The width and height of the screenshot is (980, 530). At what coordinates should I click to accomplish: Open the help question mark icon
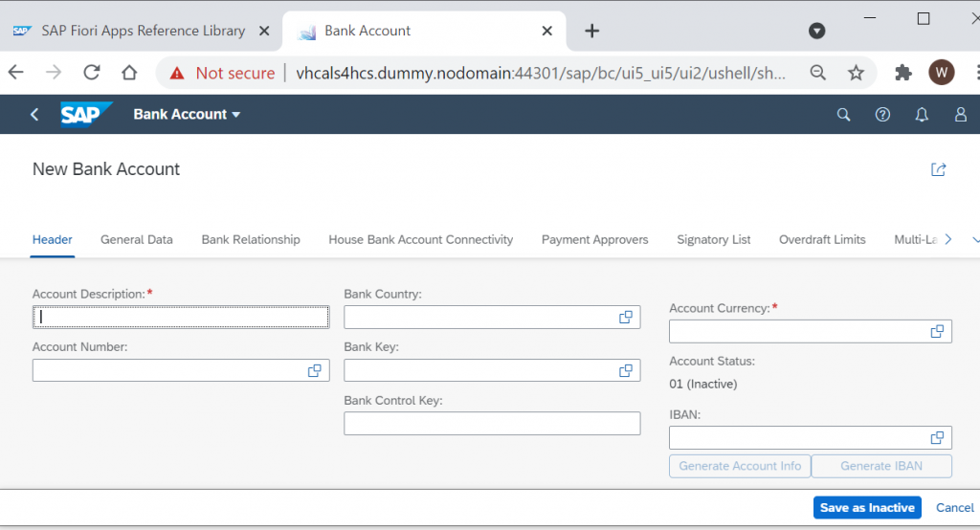point(882,115)
